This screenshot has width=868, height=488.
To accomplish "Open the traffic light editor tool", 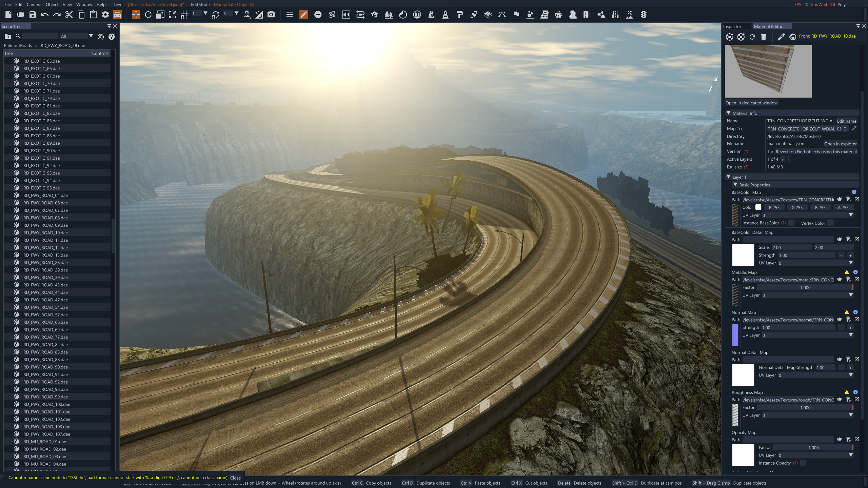I will [x=643, y=15].
